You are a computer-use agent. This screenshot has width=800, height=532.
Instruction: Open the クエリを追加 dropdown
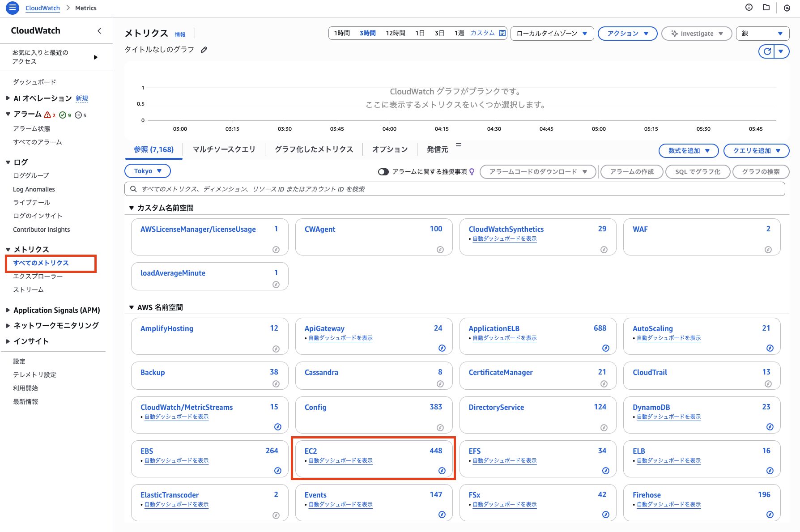pyautogui.click(x=756, y=151)
